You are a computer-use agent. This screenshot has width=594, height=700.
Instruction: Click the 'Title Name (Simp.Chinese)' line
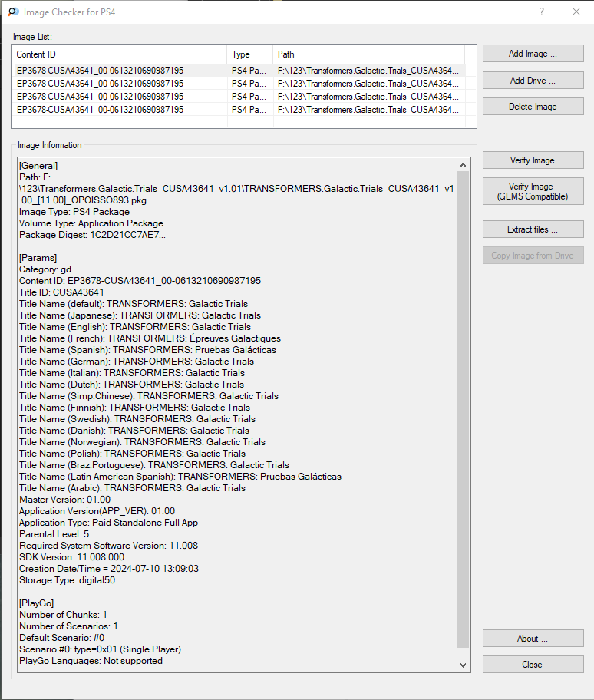click(x=149, y=396)
